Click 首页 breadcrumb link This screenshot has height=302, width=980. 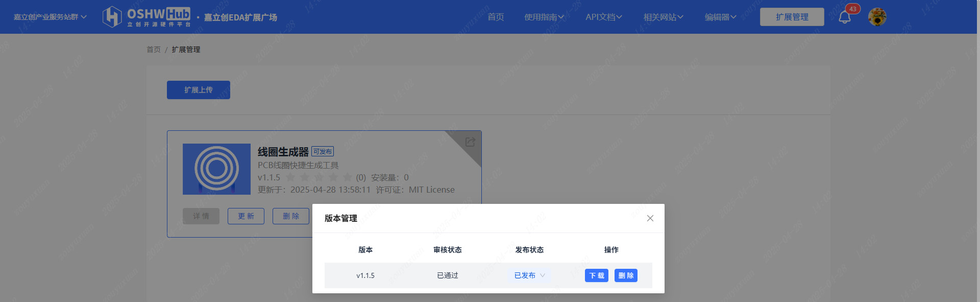click(153, 50)
